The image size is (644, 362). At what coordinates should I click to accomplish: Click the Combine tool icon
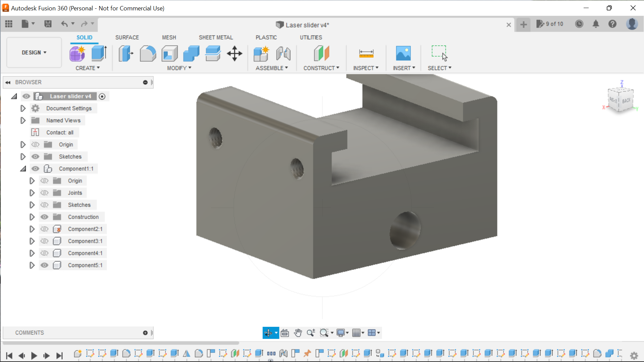pyautogui.click(x=191, y=54)
